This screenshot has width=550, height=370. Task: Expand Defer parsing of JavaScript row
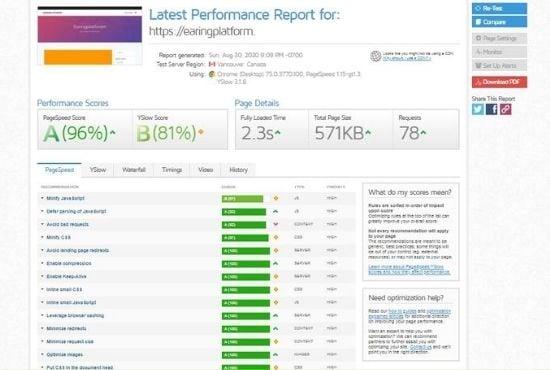76,211
